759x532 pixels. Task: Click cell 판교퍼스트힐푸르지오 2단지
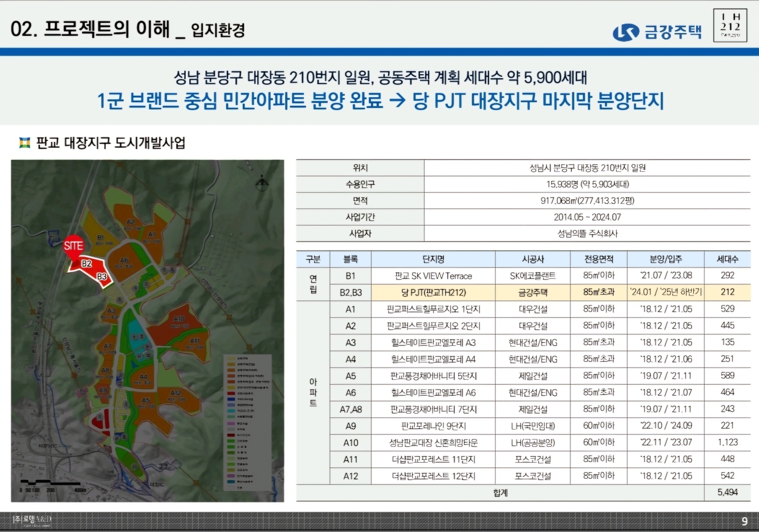pos(433,326)
